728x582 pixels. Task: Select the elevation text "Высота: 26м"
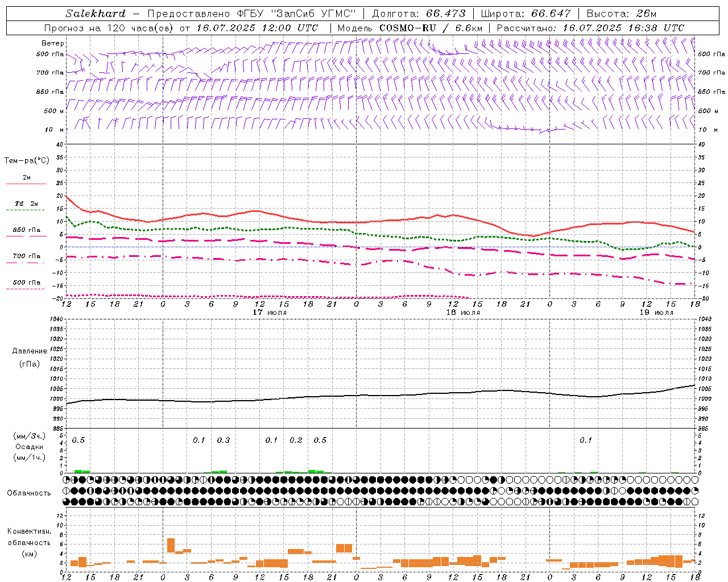tap(622, 14)
